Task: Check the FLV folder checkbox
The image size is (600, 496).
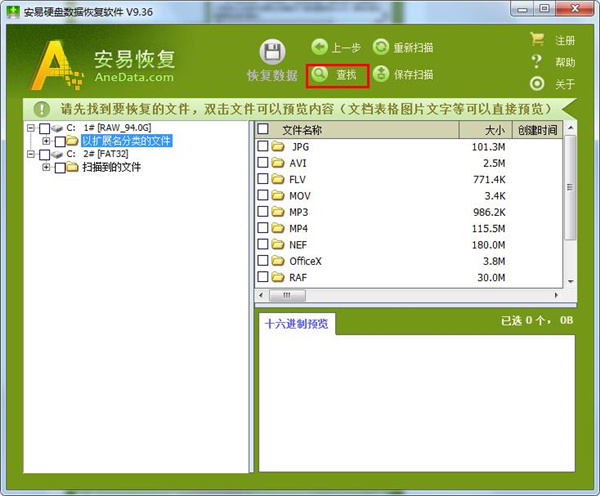Action: [263, 179]
